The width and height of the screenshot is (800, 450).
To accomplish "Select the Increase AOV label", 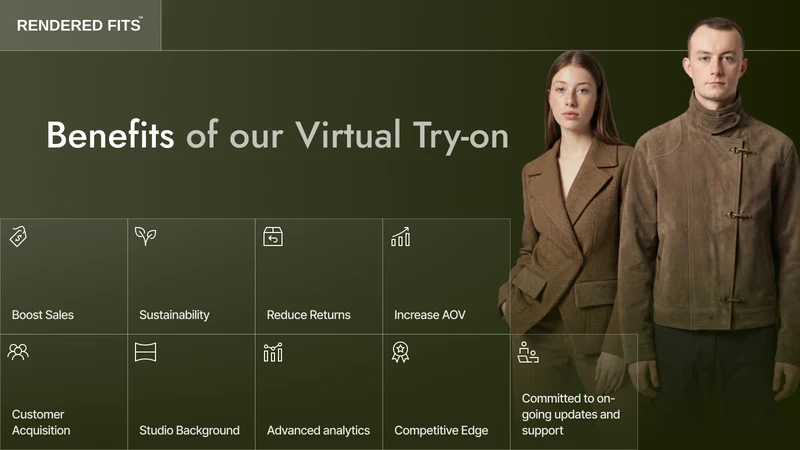I will coord(430,315).
